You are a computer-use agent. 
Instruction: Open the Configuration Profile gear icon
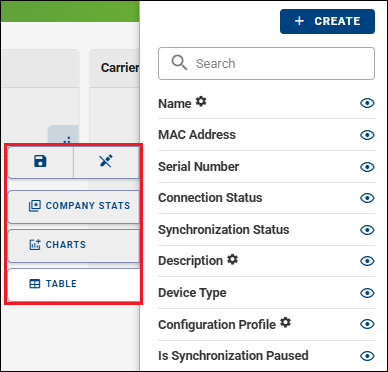tap(285, 322)
